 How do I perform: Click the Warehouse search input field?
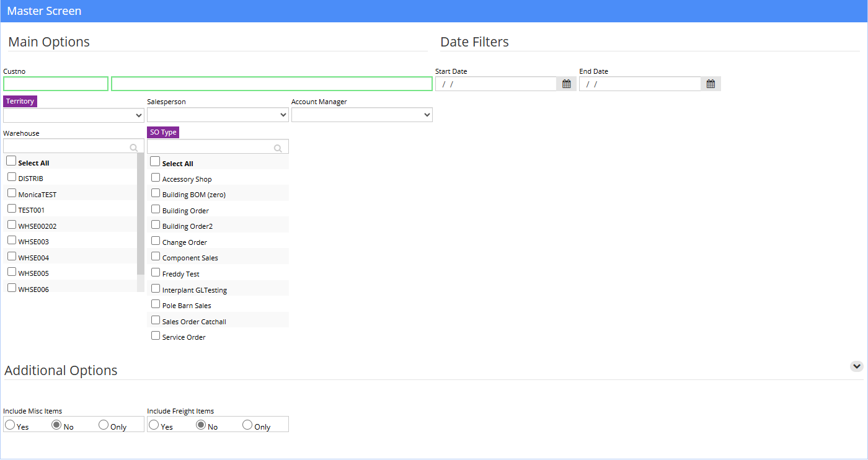pyautogui.click(x=74, y=146)
